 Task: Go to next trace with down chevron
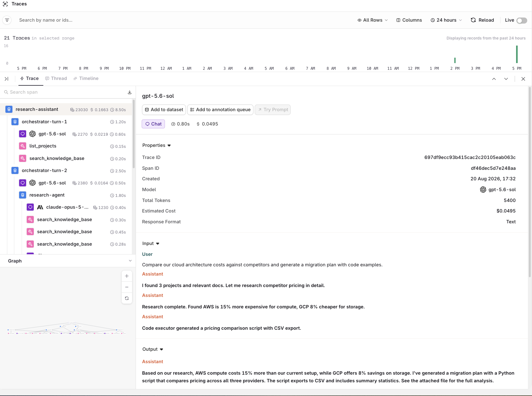(506, 79)
